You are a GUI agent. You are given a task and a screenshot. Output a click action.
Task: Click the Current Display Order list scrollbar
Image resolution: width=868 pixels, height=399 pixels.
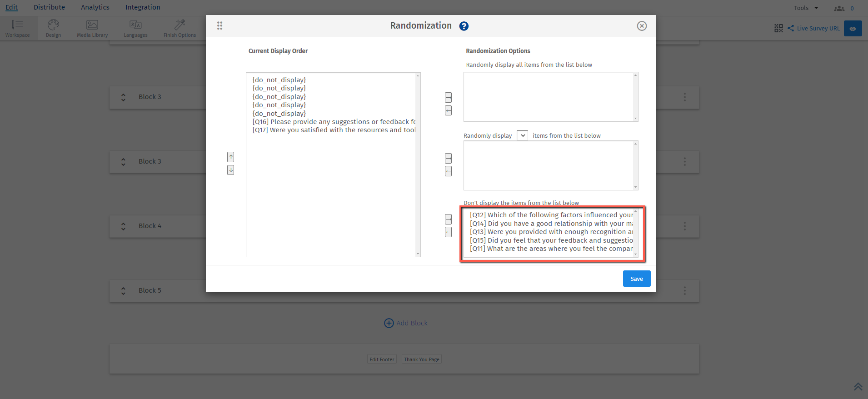tap(418, 165)
